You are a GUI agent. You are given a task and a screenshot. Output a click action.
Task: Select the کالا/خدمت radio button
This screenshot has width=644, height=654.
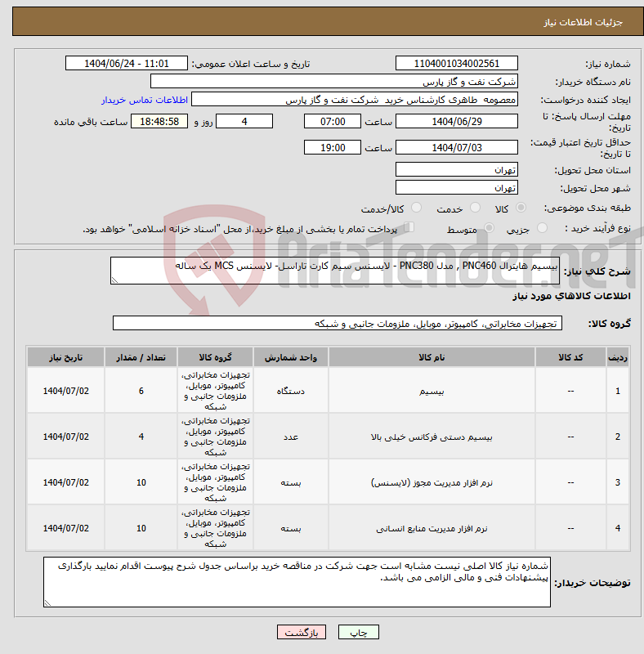416,208
